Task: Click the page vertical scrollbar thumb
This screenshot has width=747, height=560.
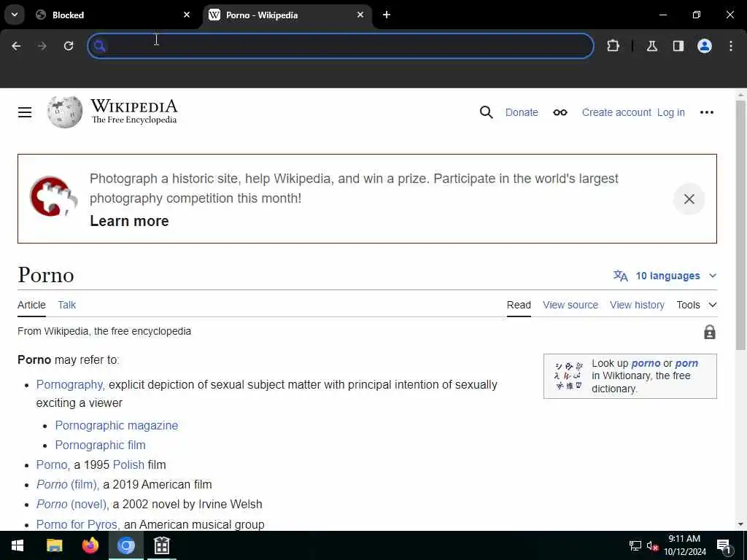Action: point(740,225)
